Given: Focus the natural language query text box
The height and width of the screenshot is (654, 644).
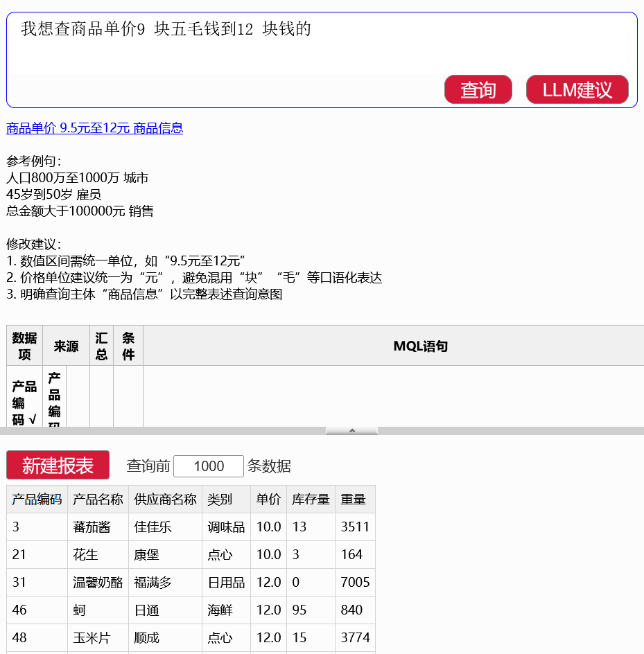Looking at the screenshot, I should pos(322,43).
